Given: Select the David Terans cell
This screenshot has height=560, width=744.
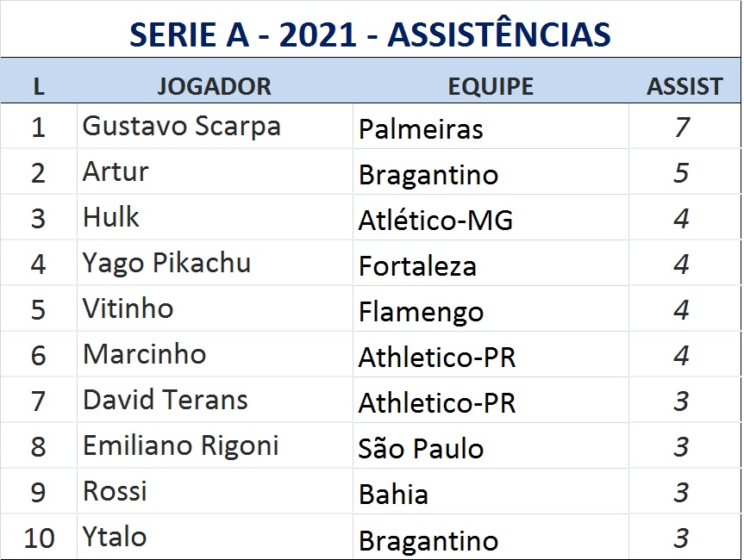Looking at the screenshot, I should click(166, 400).
